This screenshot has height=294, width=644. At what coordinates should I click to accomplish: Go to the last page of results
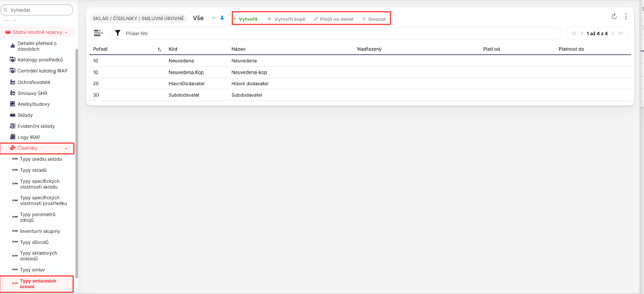(x=621, y=33)
